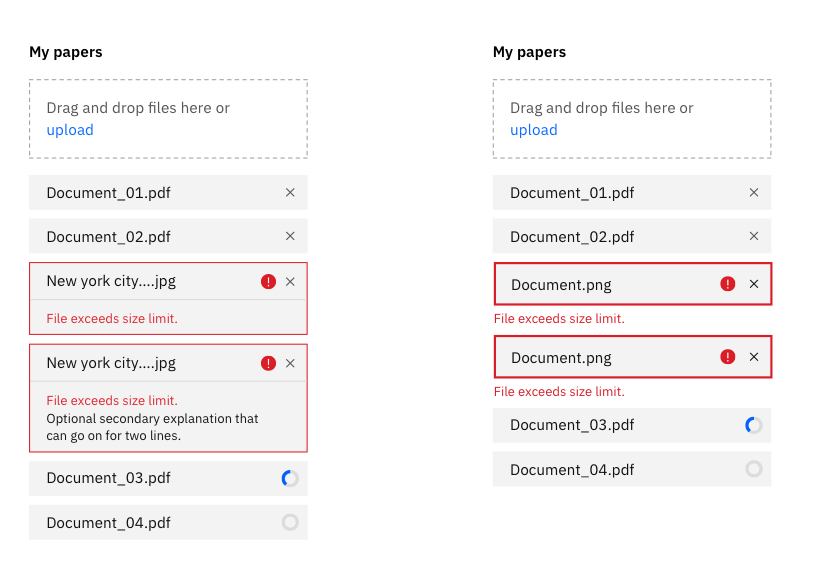Remove Document_02.pdf in the left file list
Image resolution: width=838 pixels, height=580 pixels.
click(290, 236)
